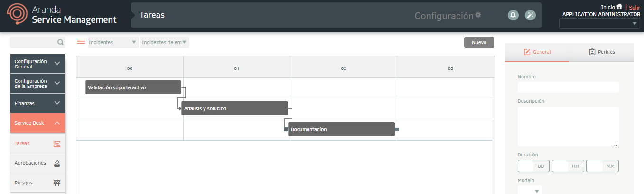Open Riesgos barrier icon
Image resolution: width=644 pixels, height=194 pixels.
coord(57,183)
